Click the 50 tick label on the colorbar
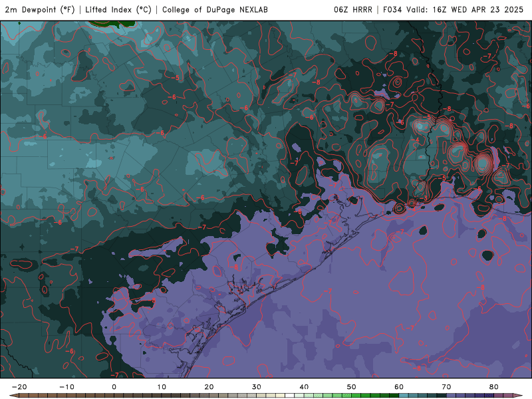The width and height of the screenshot is (532, 399). [352, 387]
